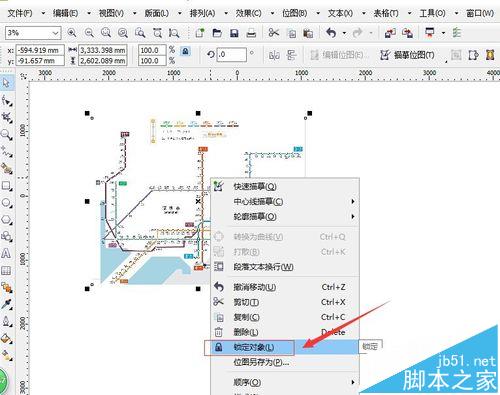Choose 删除(L) in context menu
500x395 pixels.
pyautogui.click(x=285, y=332)
